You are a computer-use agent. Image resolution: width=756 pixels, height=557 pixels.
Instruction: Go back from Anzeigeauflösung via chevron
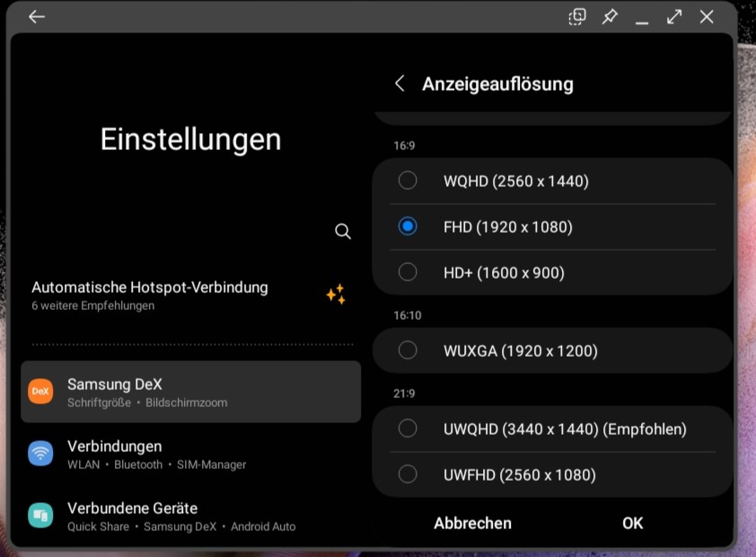tap(399, 83)
